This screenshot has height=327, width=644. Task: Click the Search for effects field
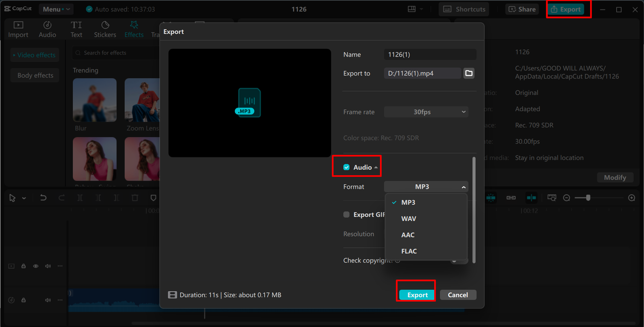(x=116, y=53)
